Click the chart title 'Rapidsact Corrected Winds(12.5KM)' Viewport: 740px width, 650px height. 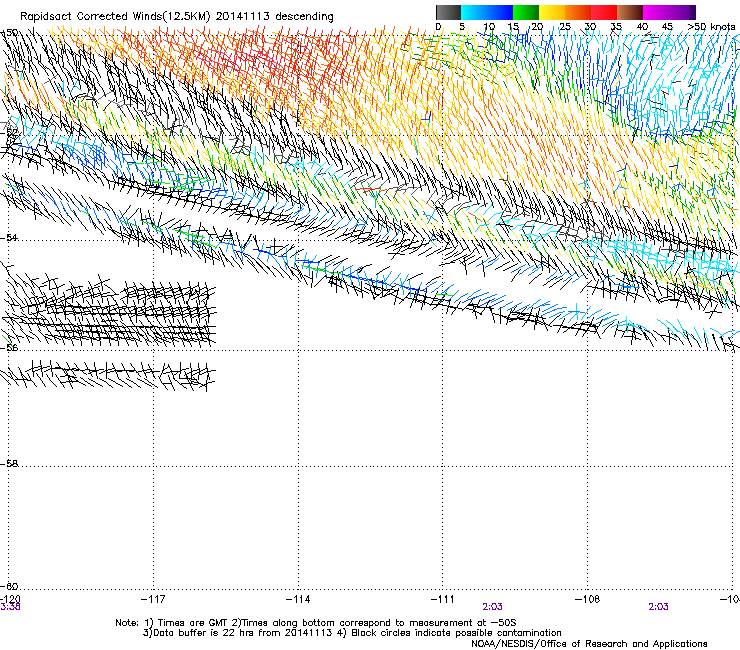coord(115,17)
